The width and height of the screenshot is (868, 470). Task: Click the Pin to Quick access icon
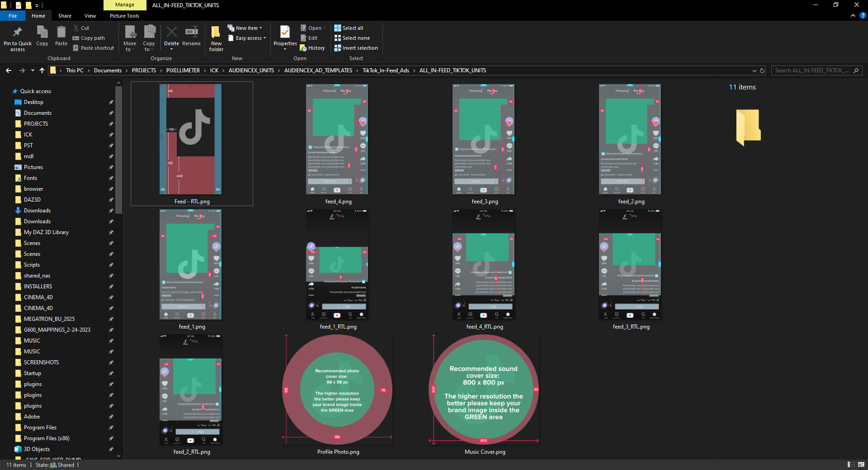tap(18, 33)
